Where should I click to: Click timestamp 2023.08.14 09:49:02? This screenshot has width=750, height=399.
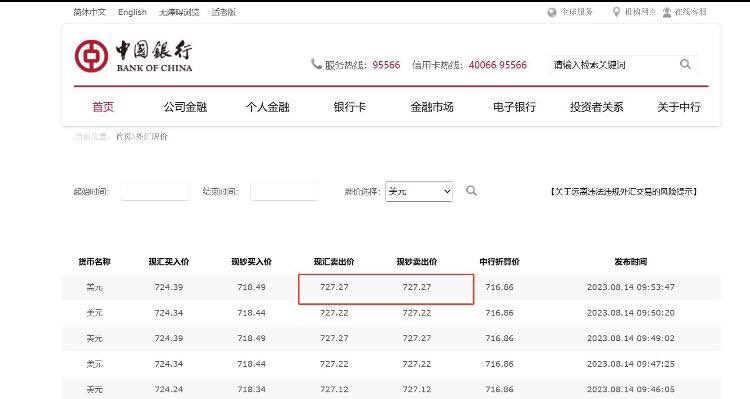pyautogui.click(x=630, y=338)
